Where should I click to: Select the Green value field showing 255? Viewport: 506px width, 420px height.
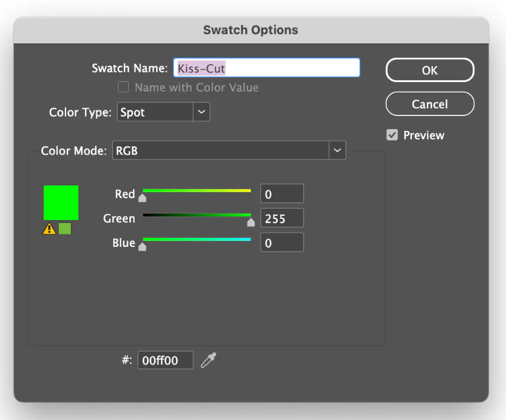coord(282,218)
